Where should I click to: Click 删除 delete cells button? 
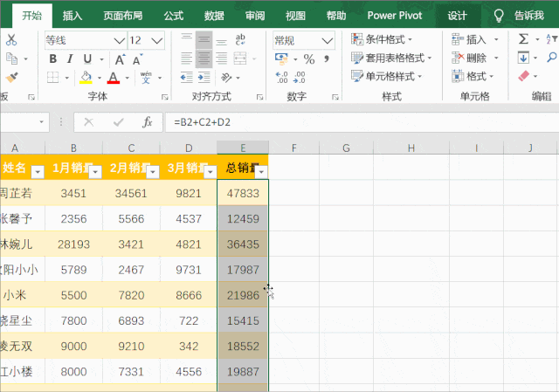coord(469,58)
